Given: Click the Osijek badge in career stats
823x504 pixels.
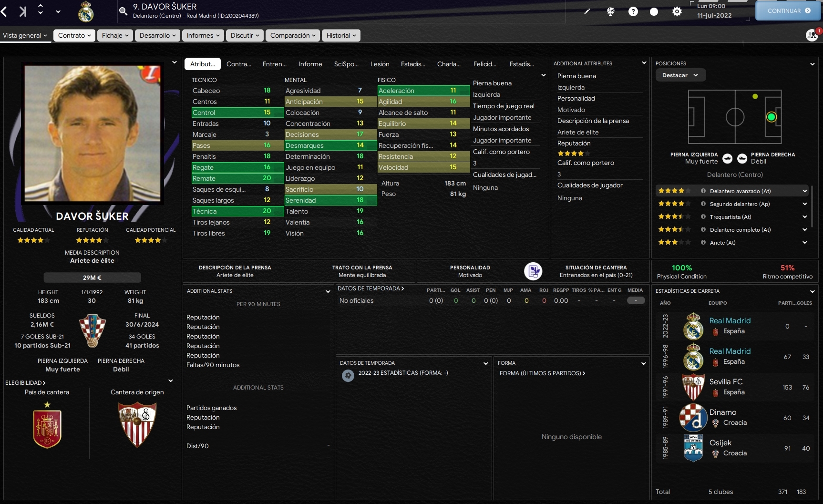Looking at the screenshot, I should [693, 448].
